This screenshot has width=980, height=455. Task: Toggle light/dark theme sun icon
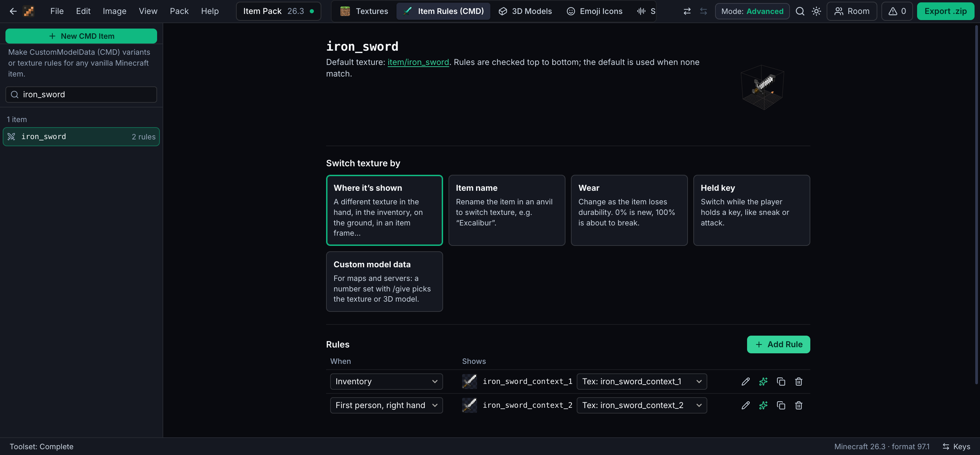click(x=816, y=11)
